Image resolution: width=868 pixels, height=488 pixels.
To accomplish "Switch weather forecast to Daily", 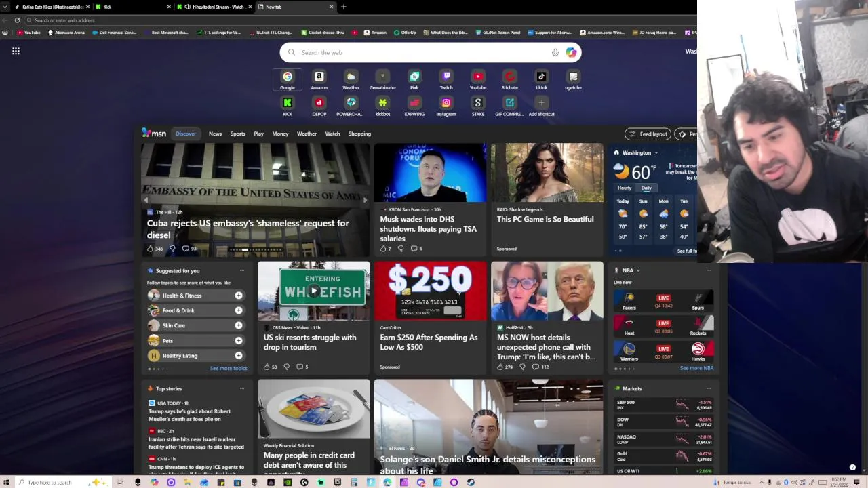I will point(646,188).
